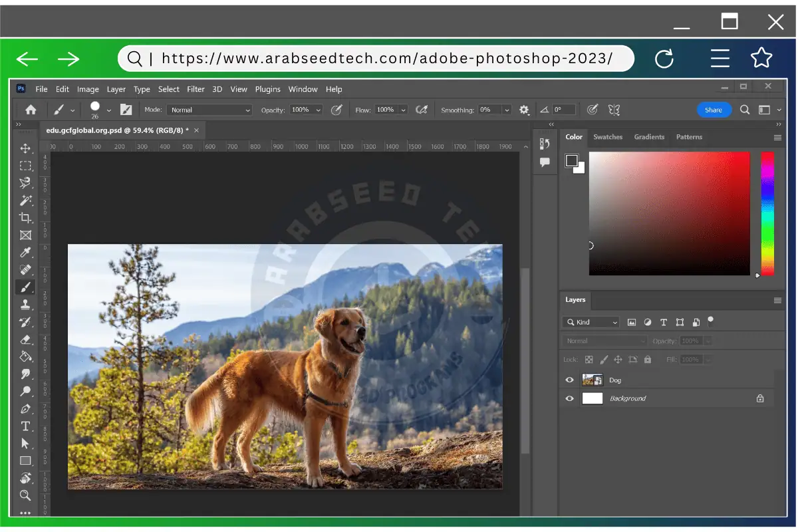The height and width of the screenshot is (532, 798).
Task: Select the Paint Bucket tool
Action: tap(25, 356)
